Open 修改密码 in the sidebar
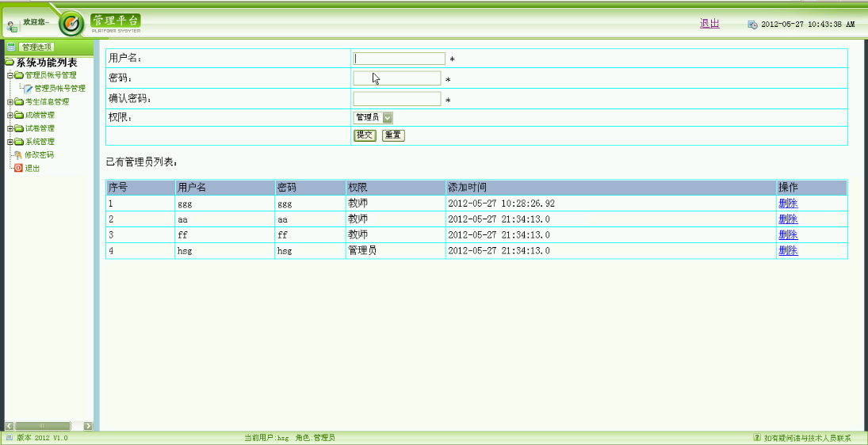Image resolution: width=868 pixels, height=445 pixels. (x=40, y=154)
